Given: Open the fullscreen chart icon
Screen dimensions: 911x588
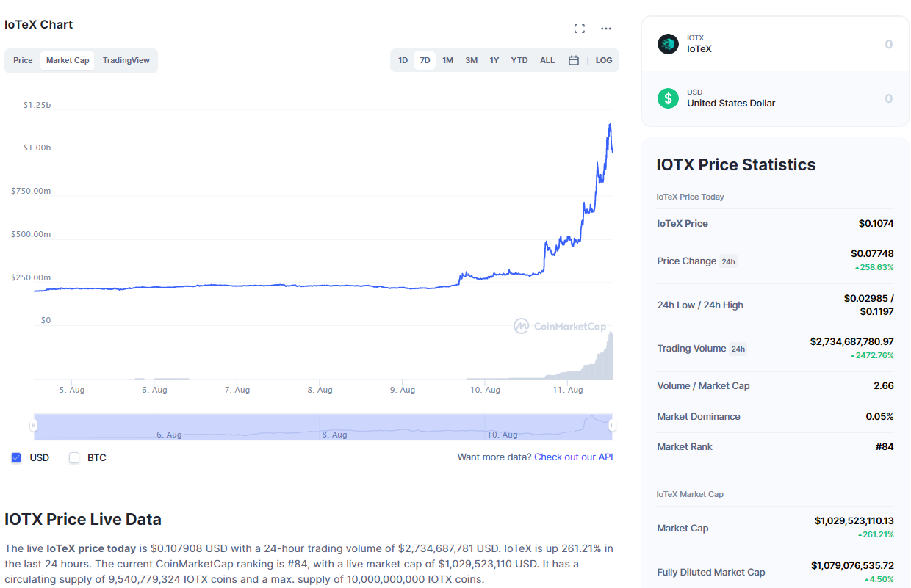Looking at the screenshot, I should pos(580,29).
